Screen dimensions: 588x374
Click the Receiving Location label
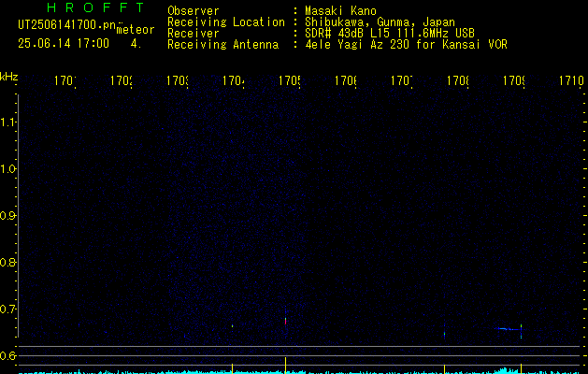point(226,22)
